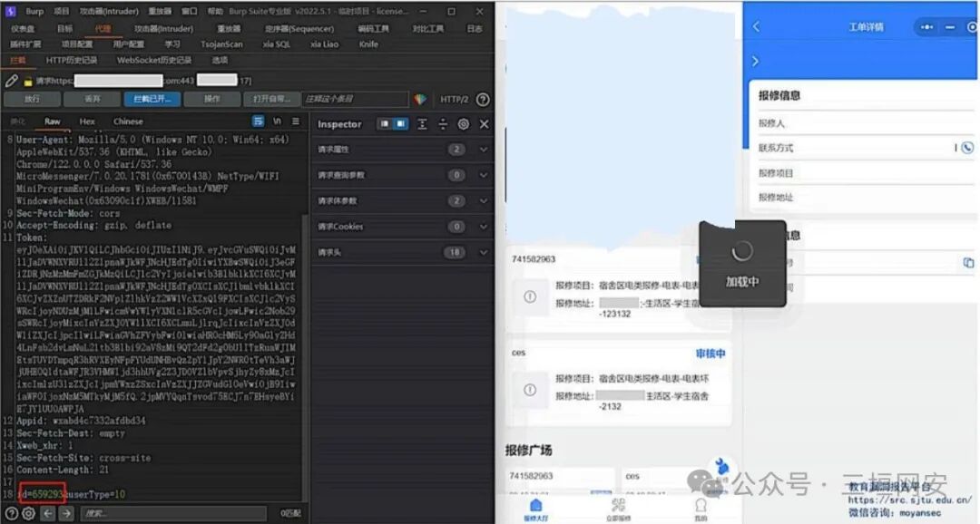Viewport: 980px width, 524px height.
Task: Click the pencil edit icon beside request URL
Action: click(12, 81)
